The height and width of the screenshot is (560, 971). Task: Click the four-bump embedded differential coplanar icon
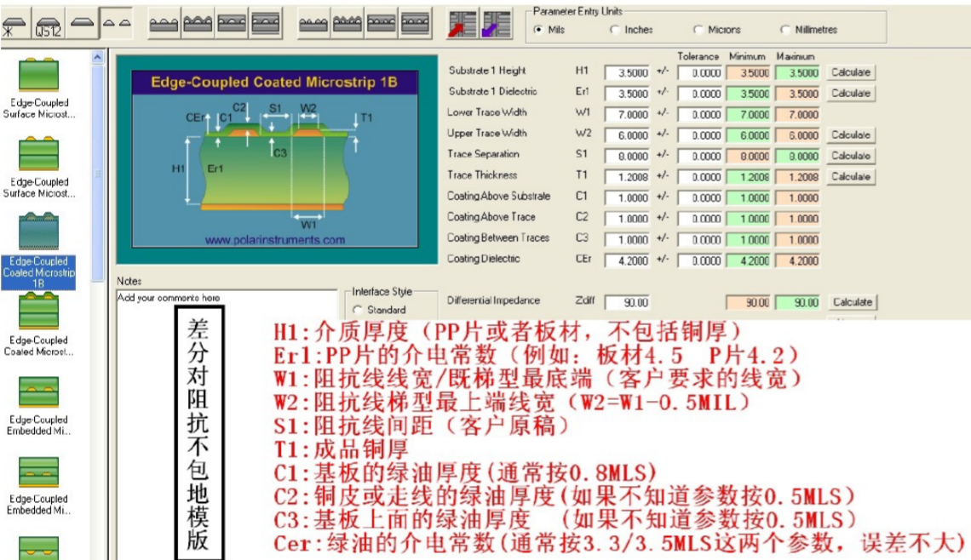(x=382, y=24)
